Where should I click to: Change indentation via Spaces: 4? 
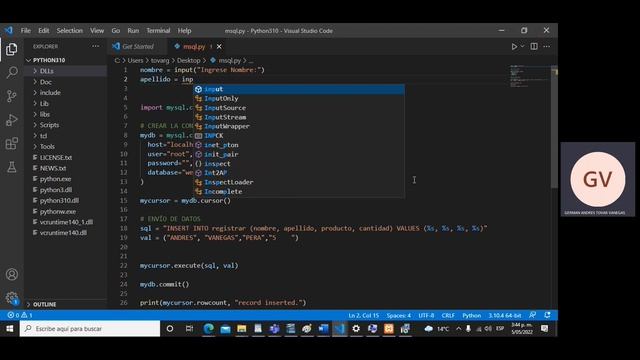point(399,315)
